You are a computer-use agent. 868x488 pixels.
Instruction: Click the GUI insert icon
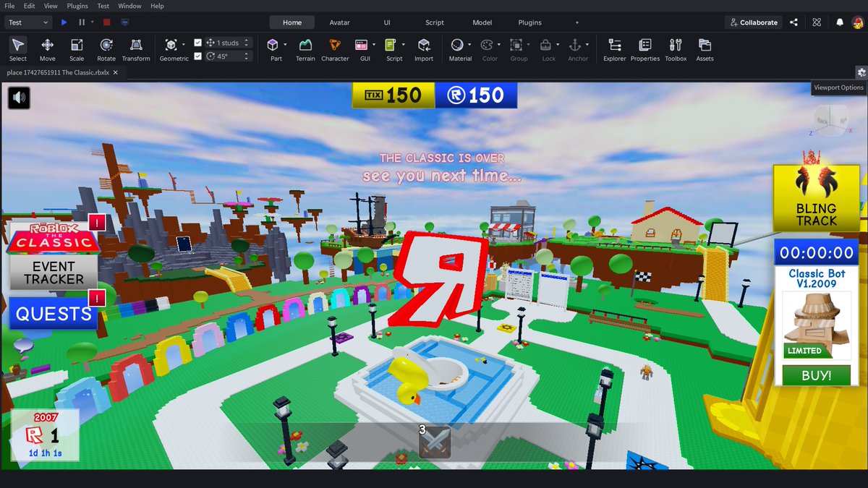(x=361, y=45)
